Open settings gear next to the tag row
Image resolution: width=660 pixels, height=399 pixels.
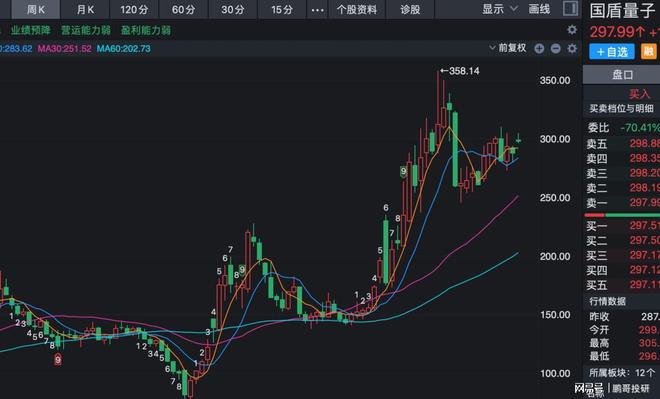pyautogui.click(x=572, y=29)
